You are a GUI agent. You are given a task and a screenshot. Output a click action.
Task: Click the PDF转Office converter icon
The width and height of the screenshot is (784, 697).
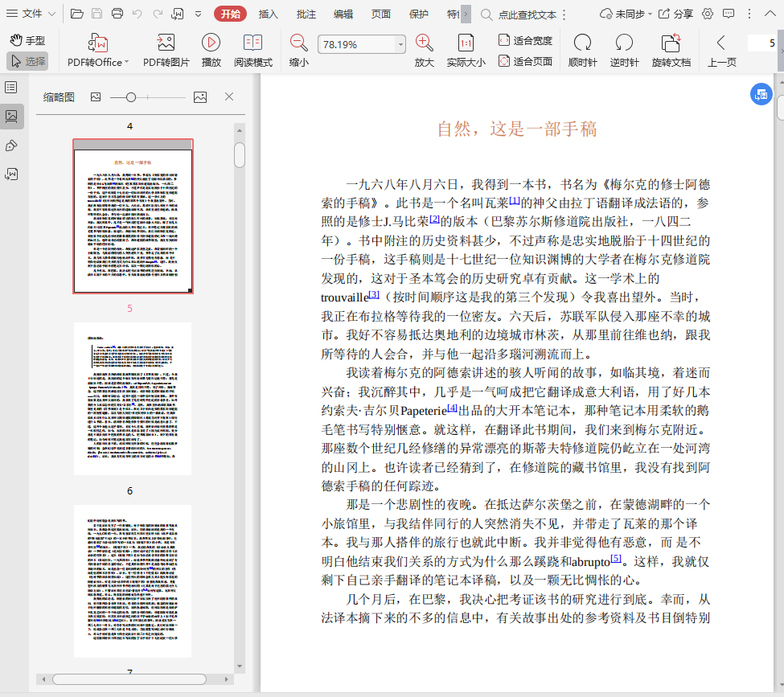(x=97, y=43)
